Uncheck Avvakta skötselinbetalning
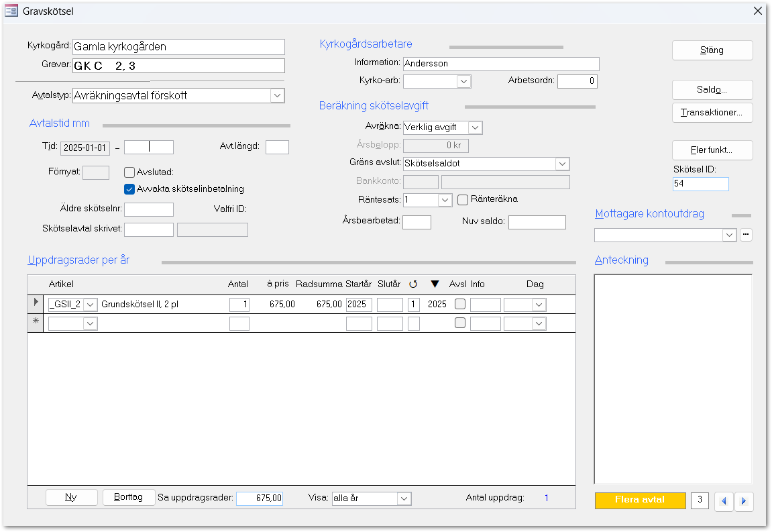 (130, 189)
